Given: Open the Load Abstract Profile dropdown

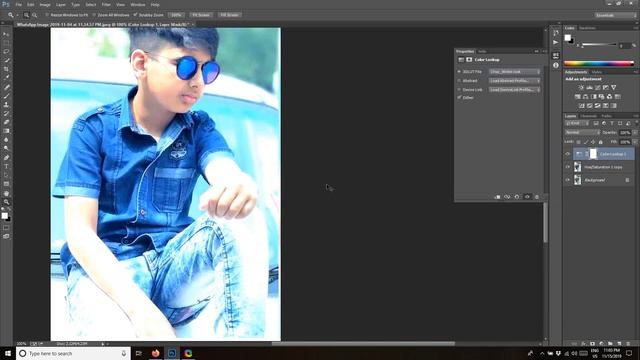Looking at the screenshot, I should coord(515,81).
